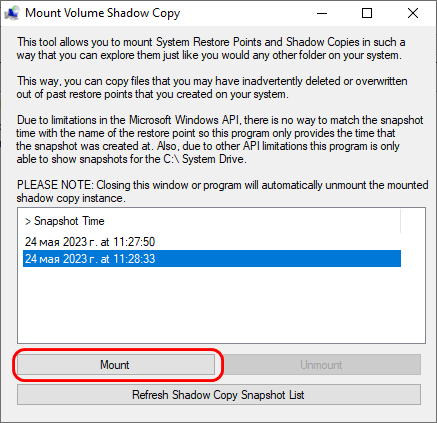437x423 pixels.
Task: Click the sort arrow before Snapshot Time
Action: [x=28, y=221]
